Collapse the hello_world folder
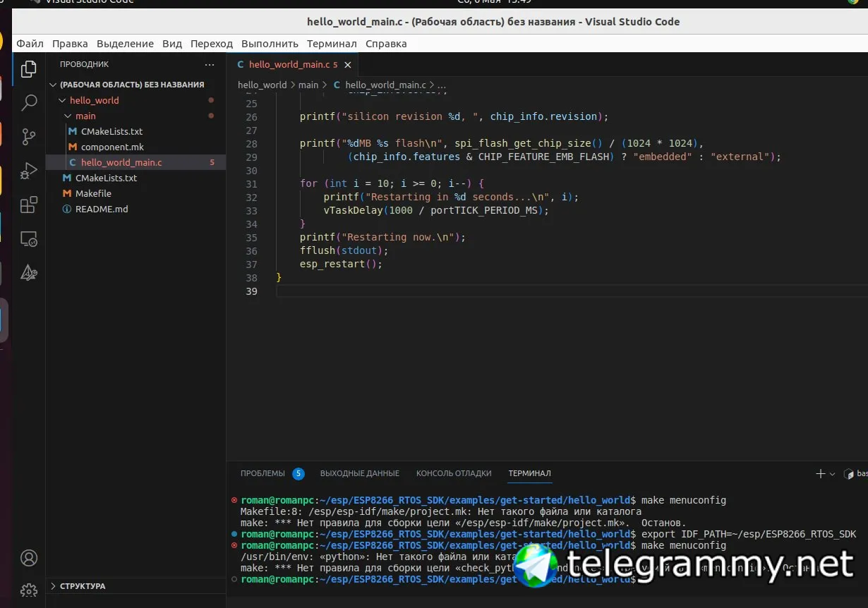 (63, 100)
